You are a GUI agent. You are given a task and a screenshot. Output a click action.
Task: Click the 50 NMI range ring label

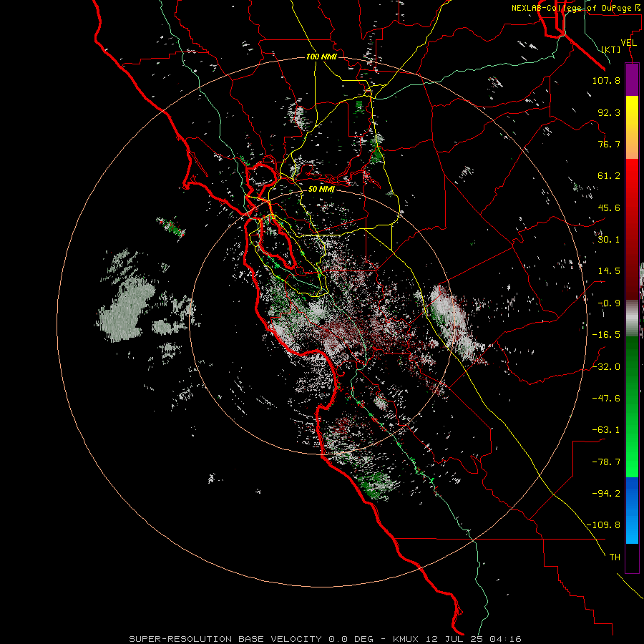321,190
